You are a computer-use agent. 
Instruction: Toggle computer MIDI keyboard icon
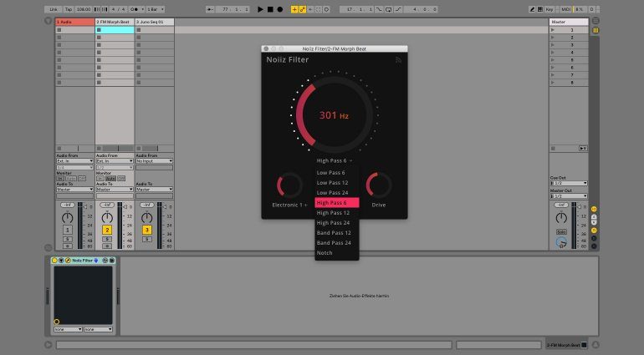pos(540,9)
